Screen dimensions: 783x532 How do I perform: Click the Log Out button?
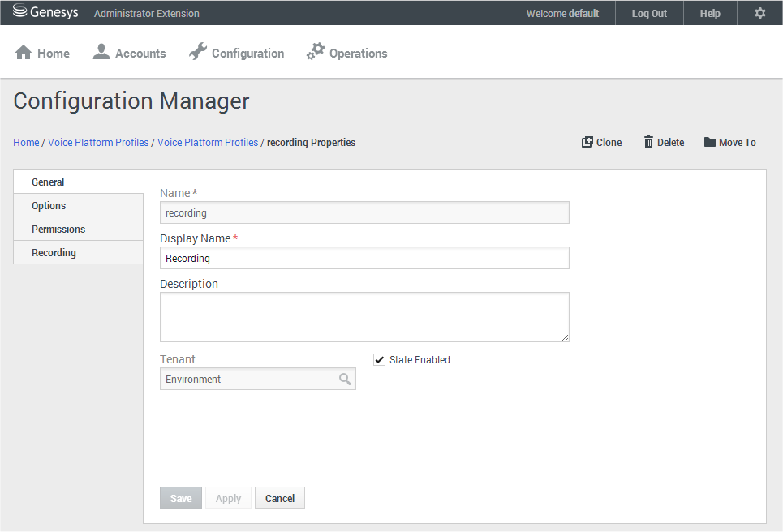[x=648, y=12]
